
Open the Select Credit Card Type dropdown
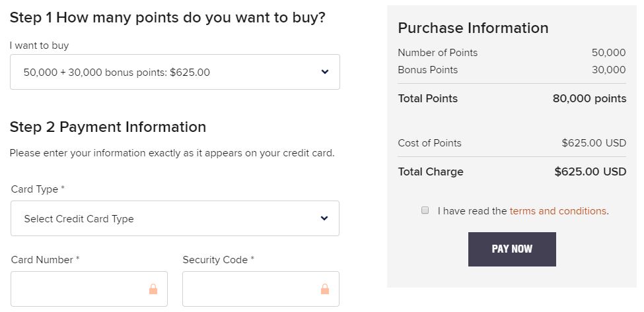[174, 218]
